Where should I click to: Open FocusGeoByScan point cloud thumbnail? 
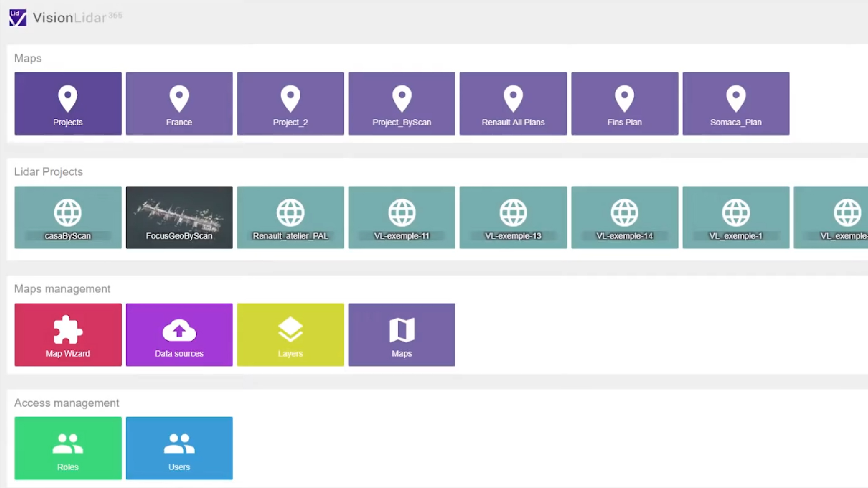(x=179, y=217)
